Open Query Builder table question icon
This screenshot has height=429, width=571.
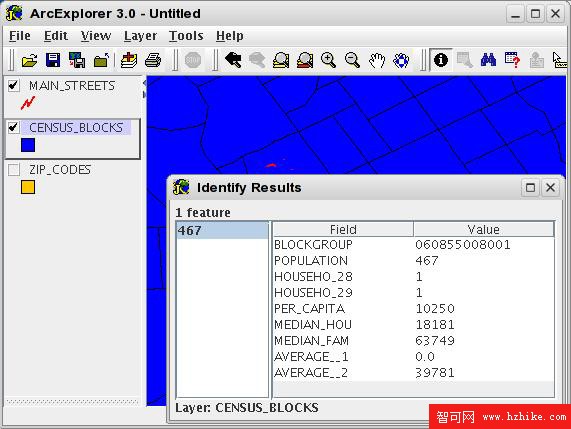point(512,60)
